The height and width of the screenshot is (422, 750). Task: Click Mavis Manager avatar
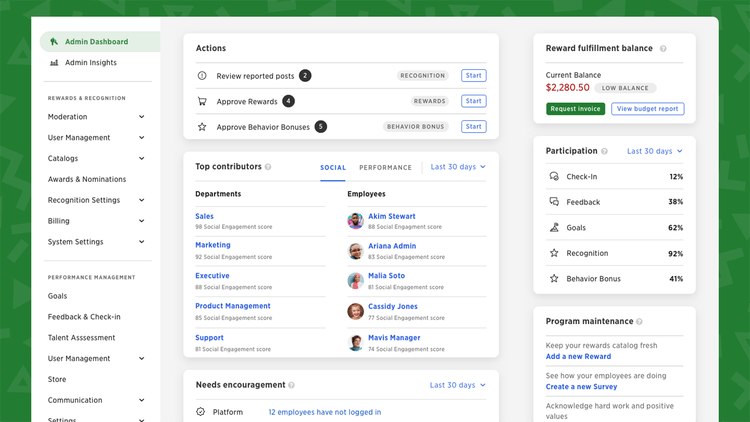(x=355, y=343)
